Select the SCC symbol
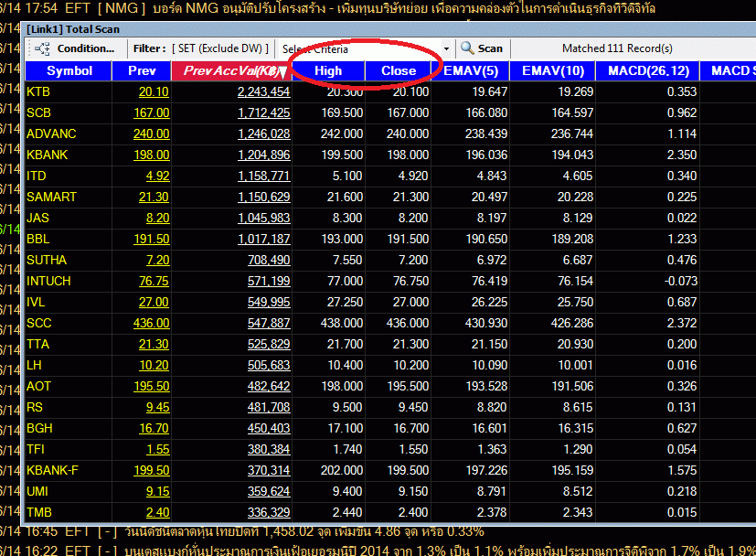 pos(38,323)
